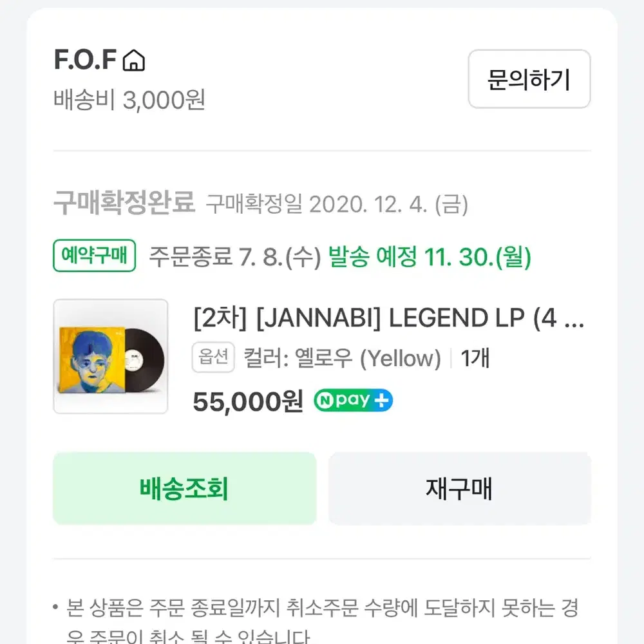Screen dimensions: 644x644
Task: Click the 컬러: 옐로우 (Yellow) option text
Action: tap(342, 357)
